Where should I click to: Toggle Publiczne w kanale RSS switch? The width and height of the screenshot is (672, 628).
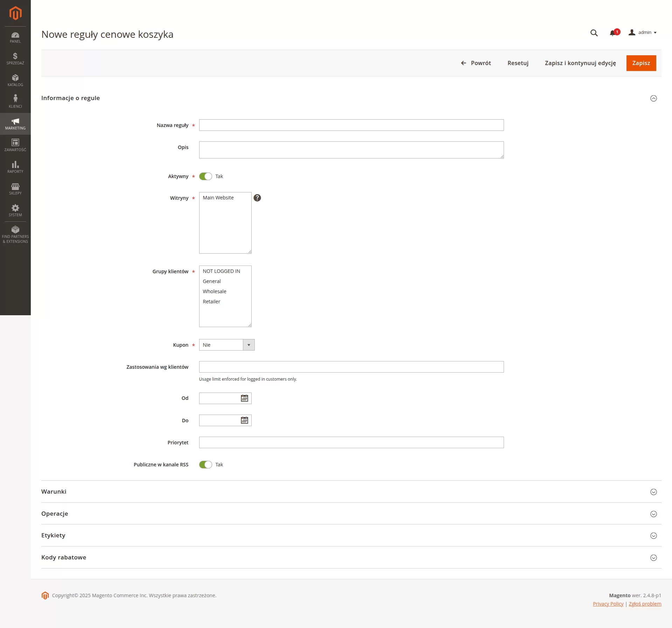[205, 465]
